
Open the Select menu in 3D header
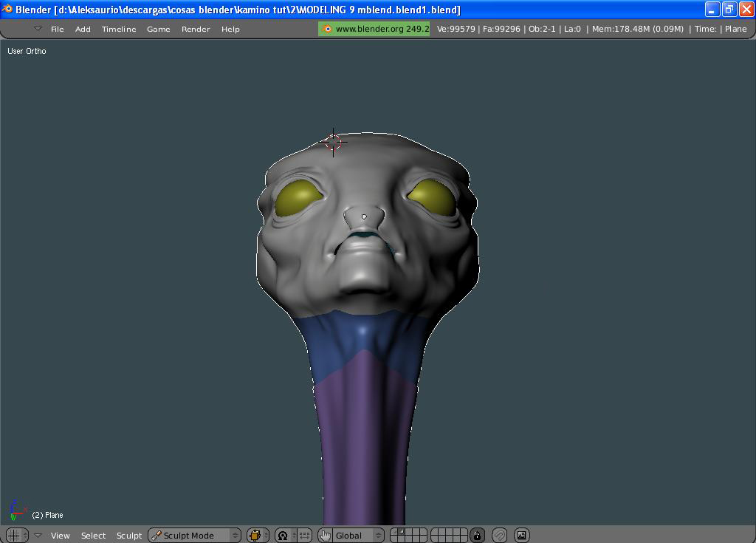click(x=93, y=536)
